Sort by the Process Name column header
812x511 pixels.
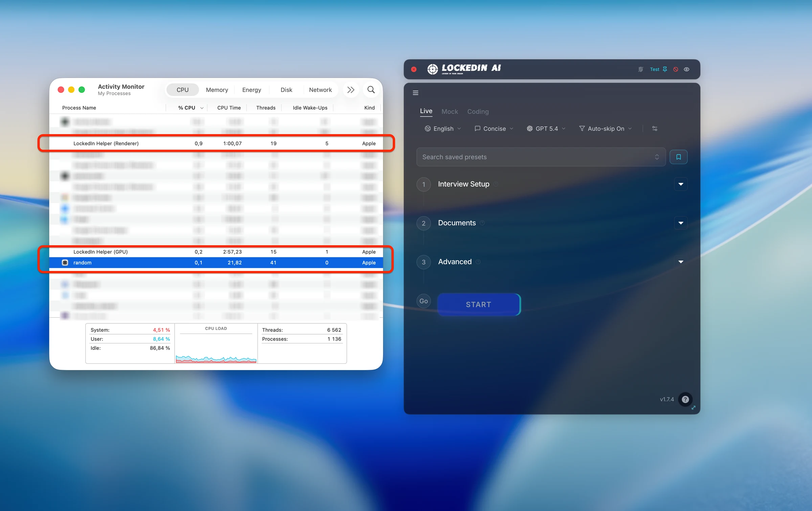coord(79,108)
